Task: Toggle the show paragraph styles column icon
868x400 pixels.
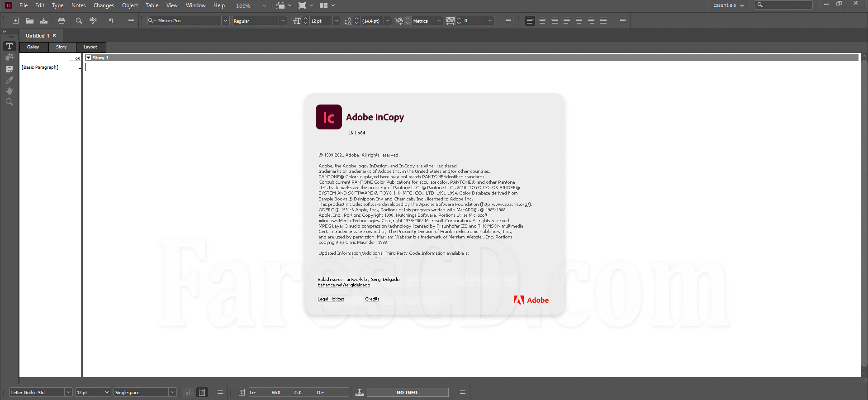Action: point(202,392)
